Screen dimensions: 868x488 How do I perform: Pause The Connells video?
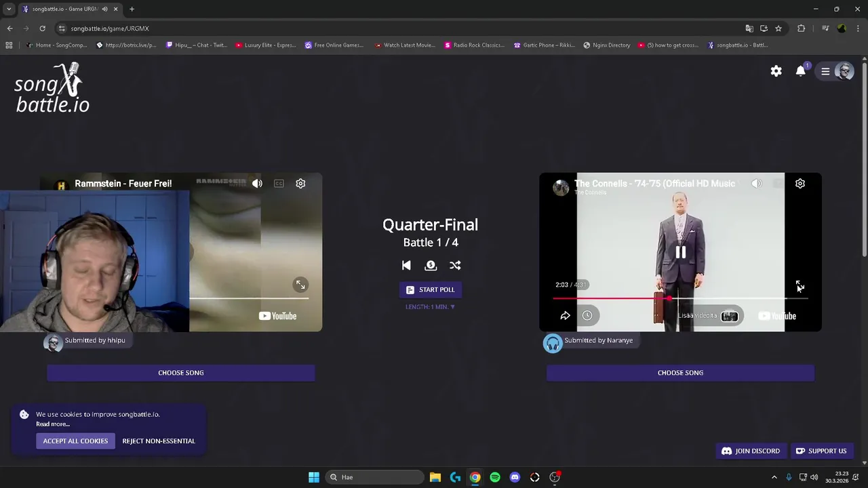680,253
